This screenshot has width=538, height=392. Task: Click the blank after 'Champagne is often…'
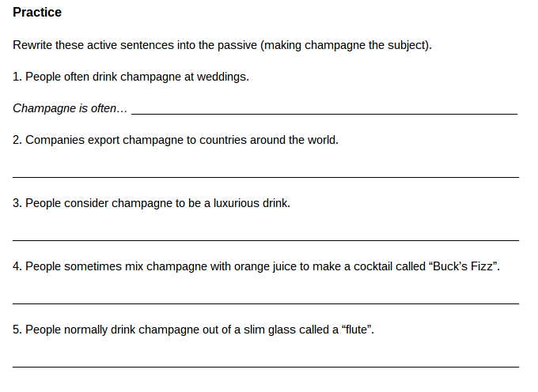pyautogui.click(x=324, y=111)
